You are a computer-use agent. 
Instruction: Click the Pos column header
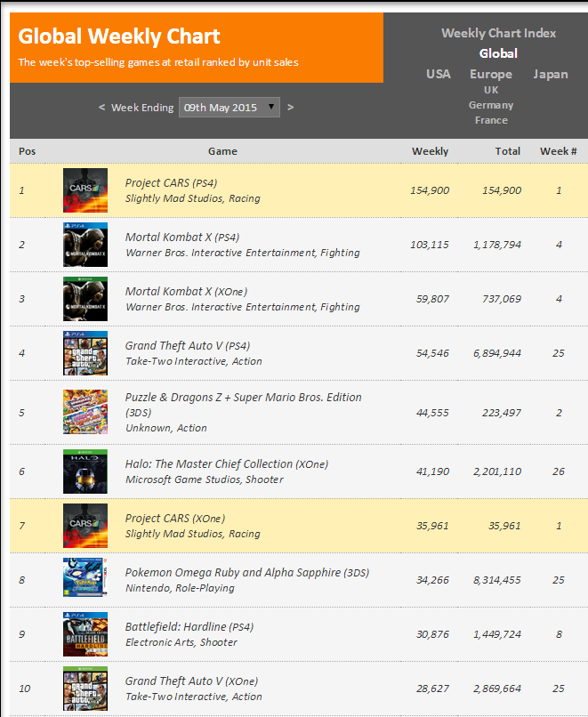tap(27, 151)
